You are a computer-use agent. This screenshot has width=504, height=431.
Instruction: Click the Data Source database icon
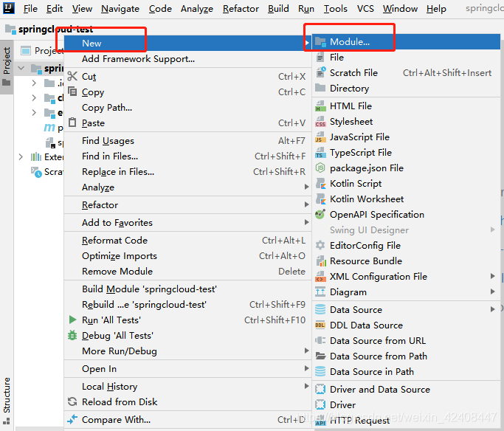coord(320,309)
